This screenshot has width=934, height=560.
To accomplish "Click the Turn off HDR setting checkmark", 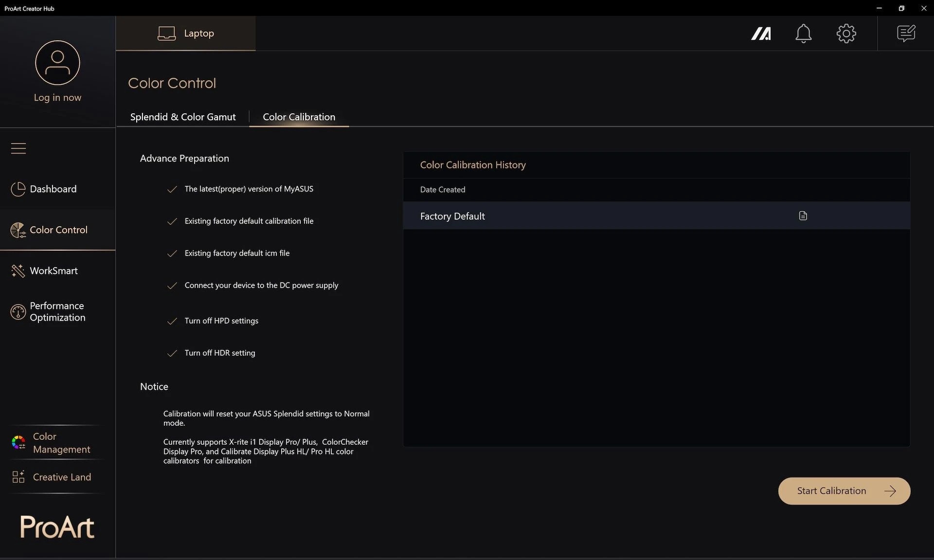I will click(172, 353).
